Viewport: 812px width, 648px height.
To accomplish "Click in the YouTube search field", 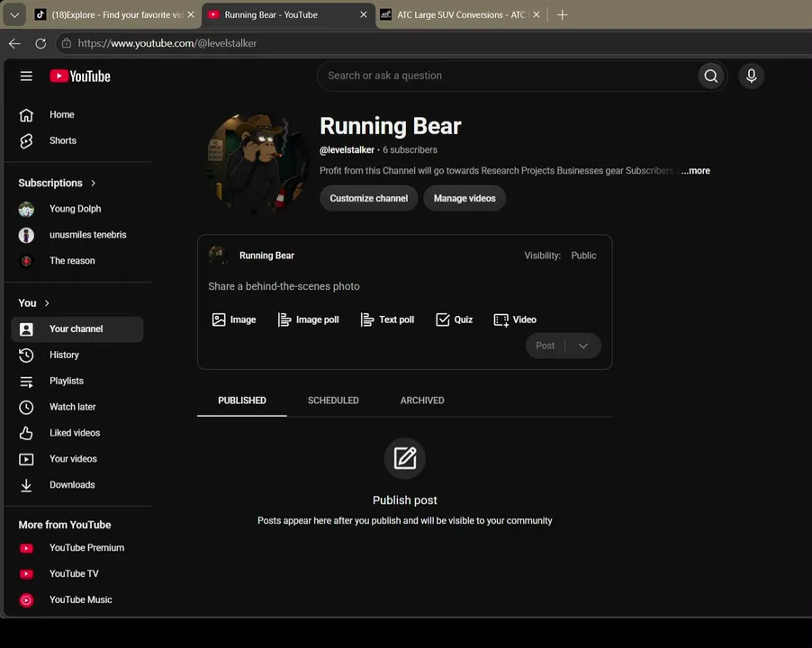I will [508, 76].
